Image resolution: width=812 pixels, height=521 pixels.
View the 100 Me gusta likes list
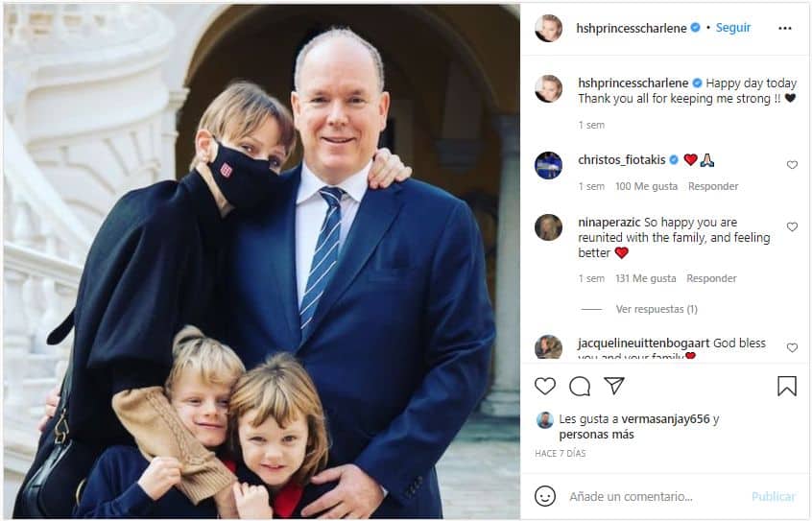(646, 186)
